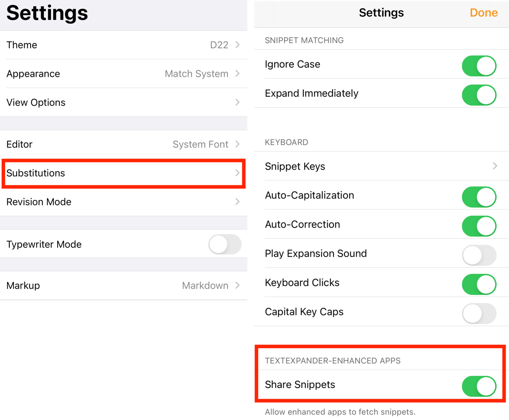Open the Substitutions settings row
This screenshot has width=509, height=420.
123,173
